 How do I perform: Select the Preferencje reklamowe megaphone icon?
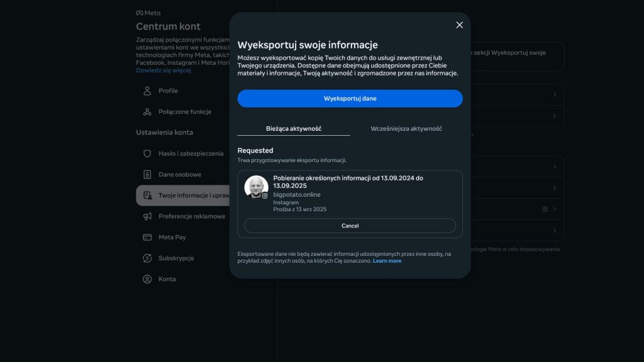click(147, 216)
